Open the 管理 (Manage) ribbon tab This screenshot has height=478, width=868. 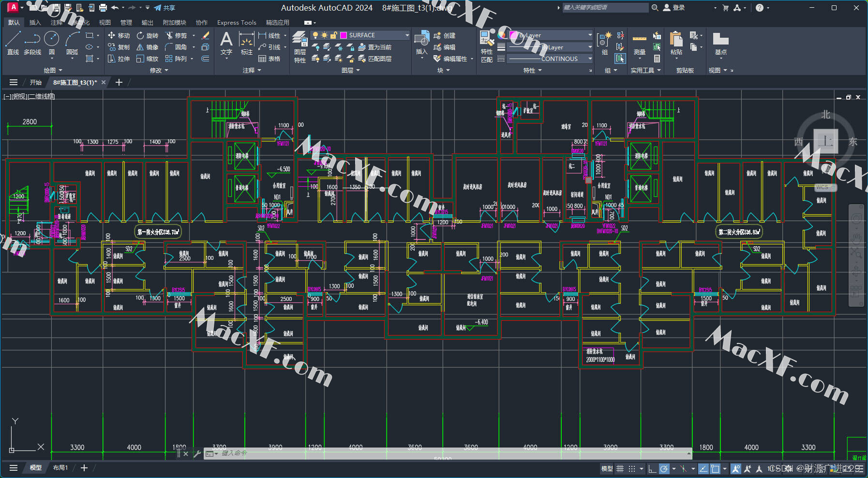(x=126, y=22)
